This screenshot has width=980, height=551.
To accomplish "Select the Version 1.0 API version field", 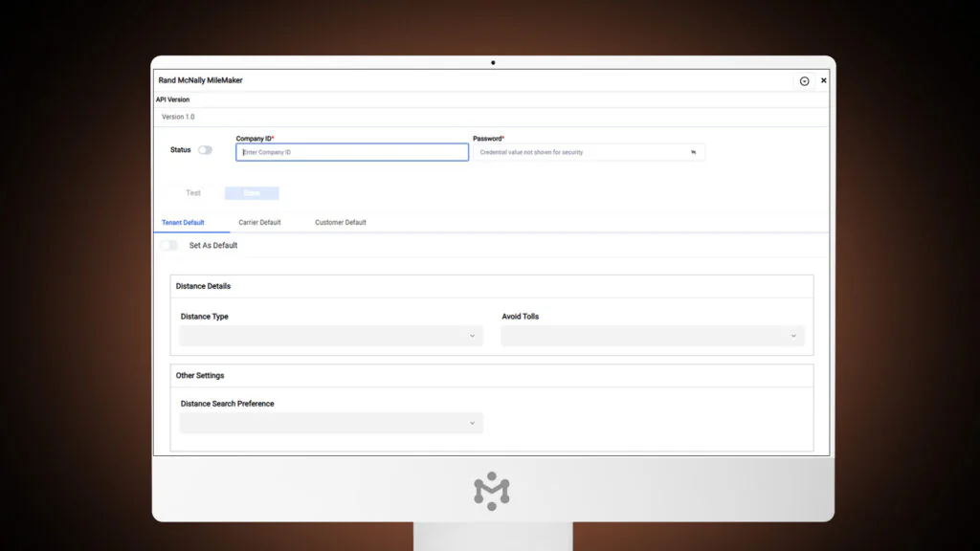I will 491,117.
